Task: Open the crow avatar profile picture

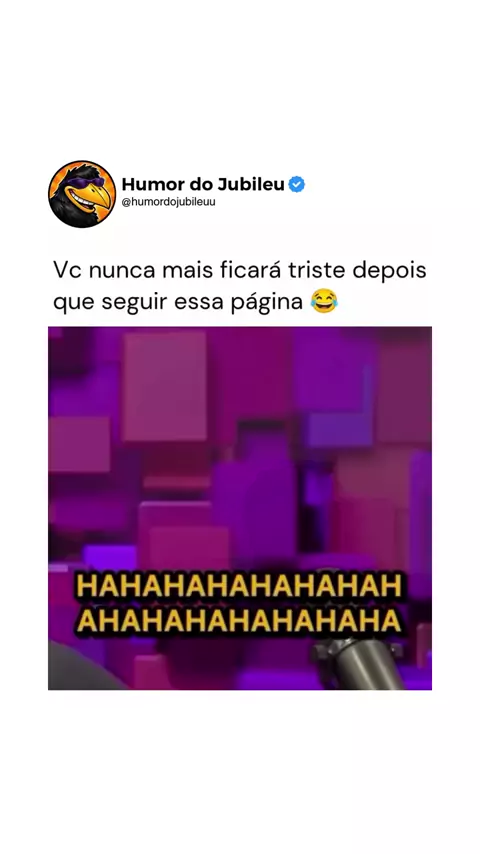Action: [x=82, y=194]
